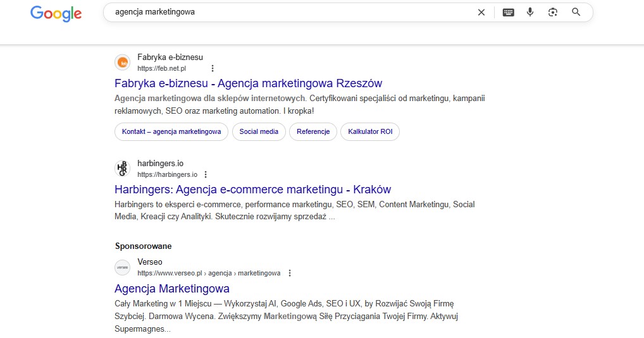Image resolution: width=644 pixels, height=338 pixels.
Task: Select the Kontakt – agencja marketingowa chip
Action: coord(171,132)
